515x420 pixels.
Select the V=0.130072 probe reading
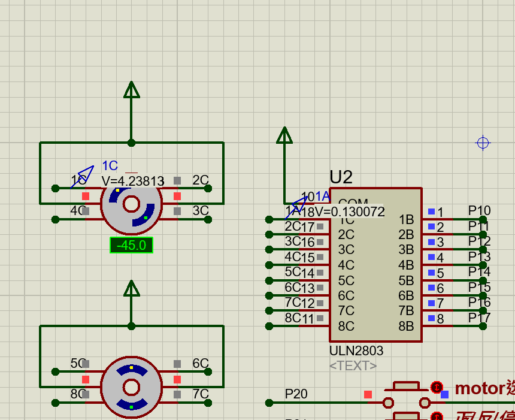(349, 211)
